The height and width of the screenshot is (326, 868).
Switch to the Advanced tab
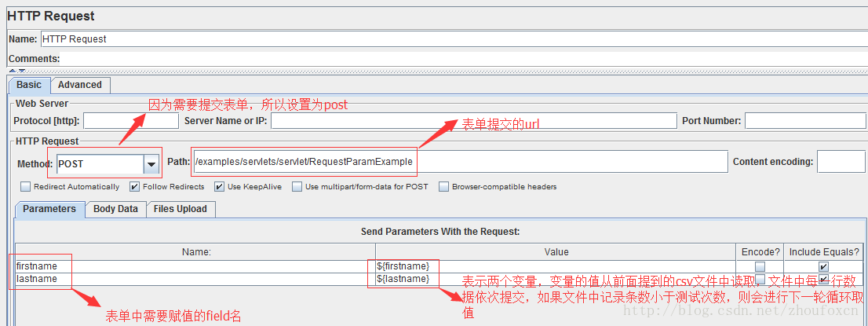tap(80, 85)
